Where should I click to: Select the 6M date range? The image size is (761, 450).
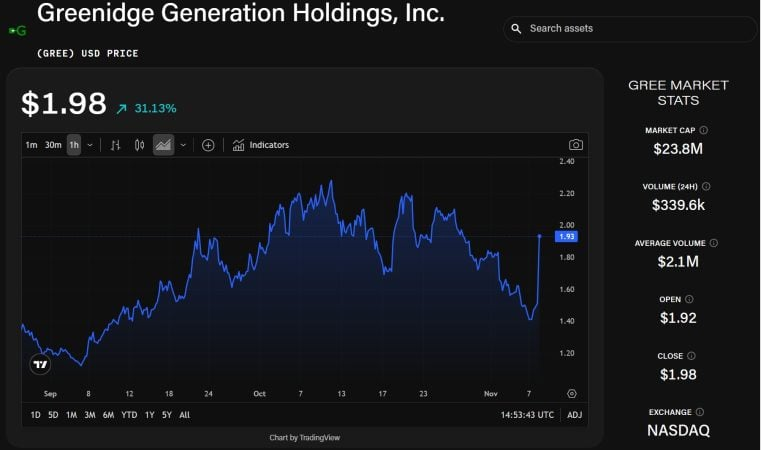point(108,415)
